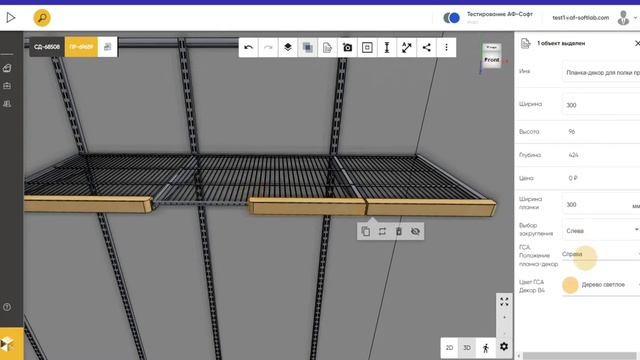Click the center-frame square icon

(x=367, y=47)
